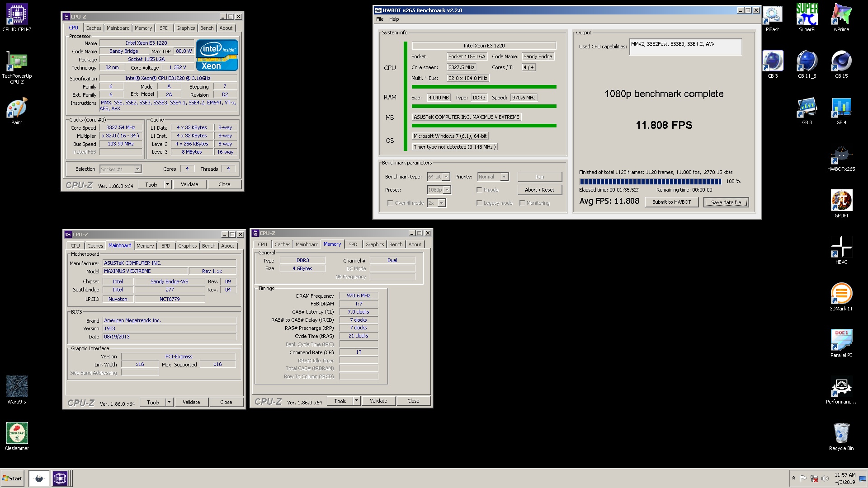The image size is (868, 488).
Task: Enable the Pmode checkbox
Action: point(479,190)
